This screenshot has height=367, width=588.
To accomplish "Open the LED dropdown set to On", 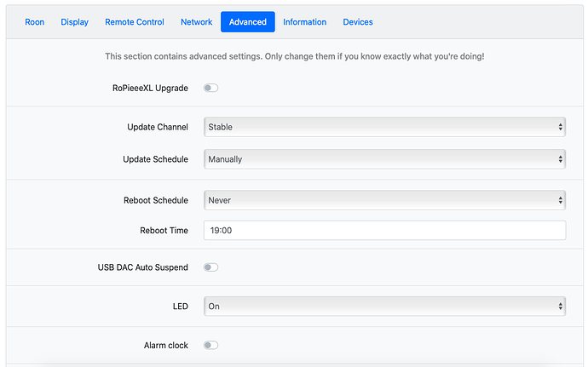I will pos(384,307).
